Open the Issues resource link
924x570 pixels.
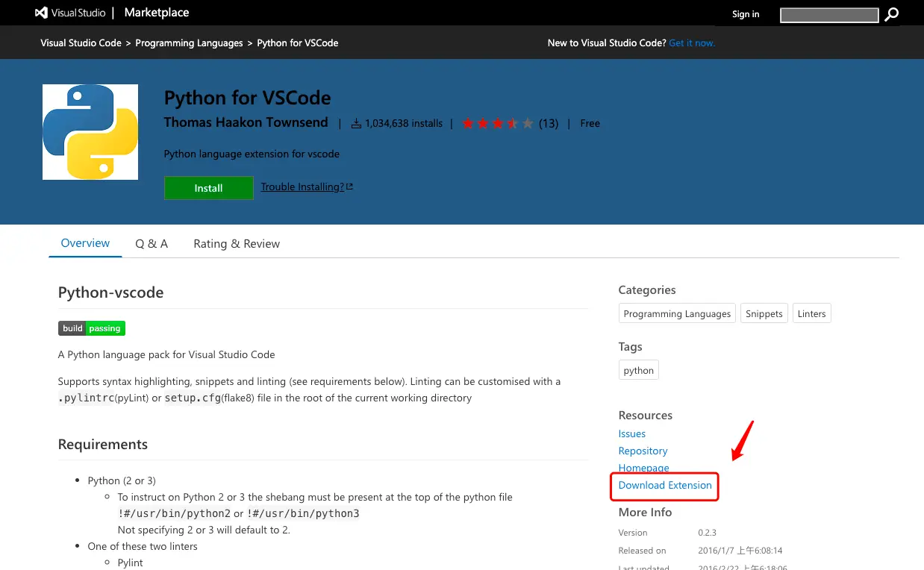tap(631, 433)
